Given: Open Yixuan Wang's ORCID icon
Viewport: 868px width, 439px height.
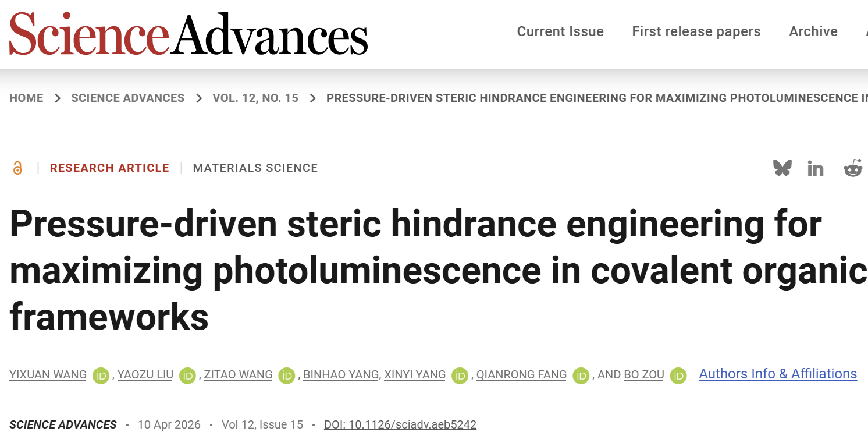Looking at the screenshot, I should point(101,376).
